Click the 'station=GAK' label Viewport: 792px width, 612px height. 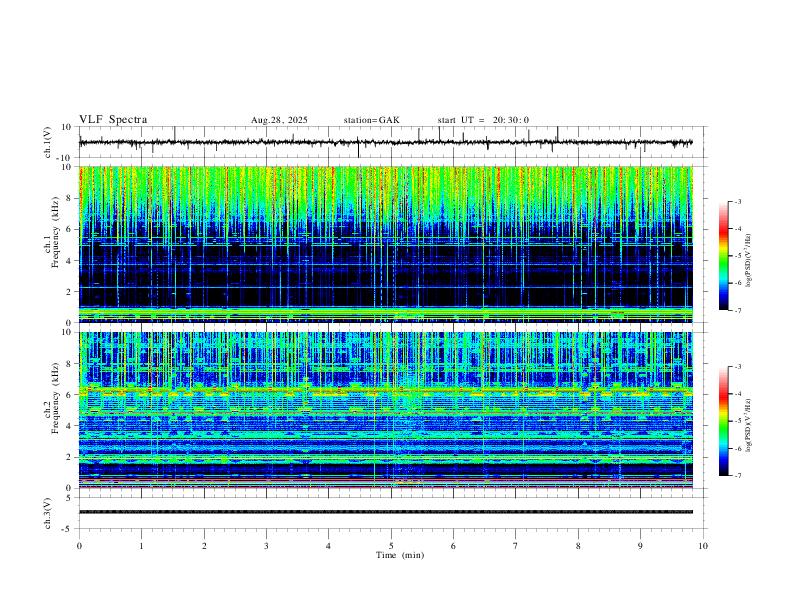pos(371,120)
